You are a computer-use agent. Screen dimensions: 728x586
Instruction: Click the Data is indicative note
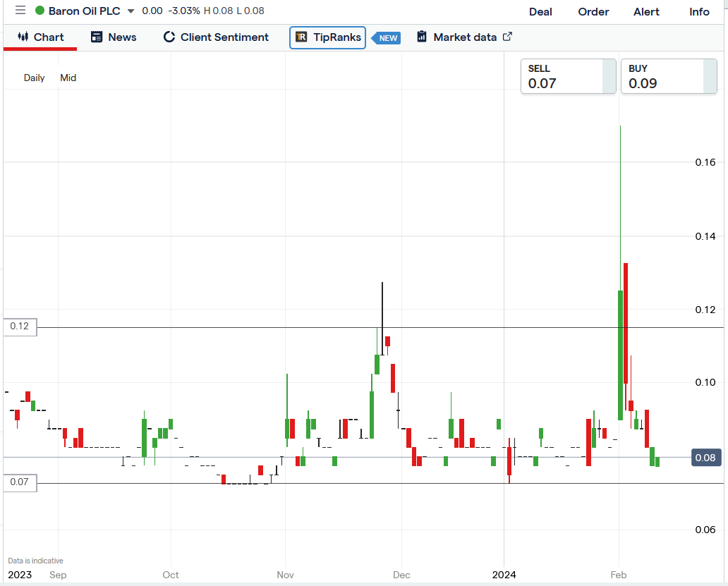click(36, 561)
